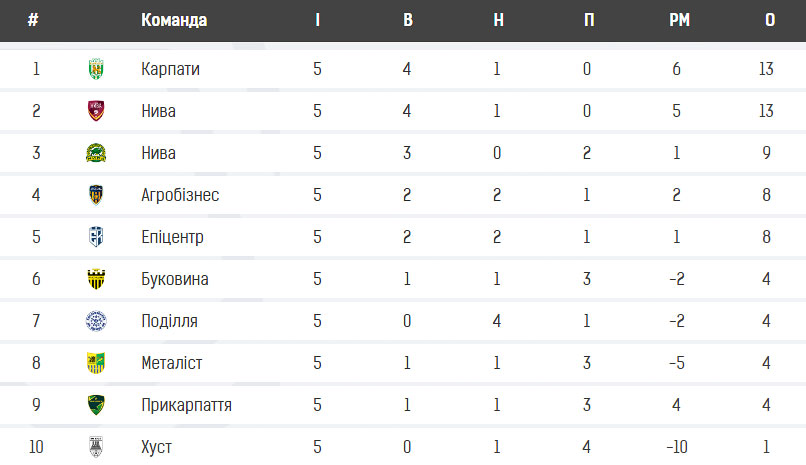Image resolution: width=806 pixels, height=465 pixels.
Task: Click the Прикарпаття team crest
Action: 96,405
